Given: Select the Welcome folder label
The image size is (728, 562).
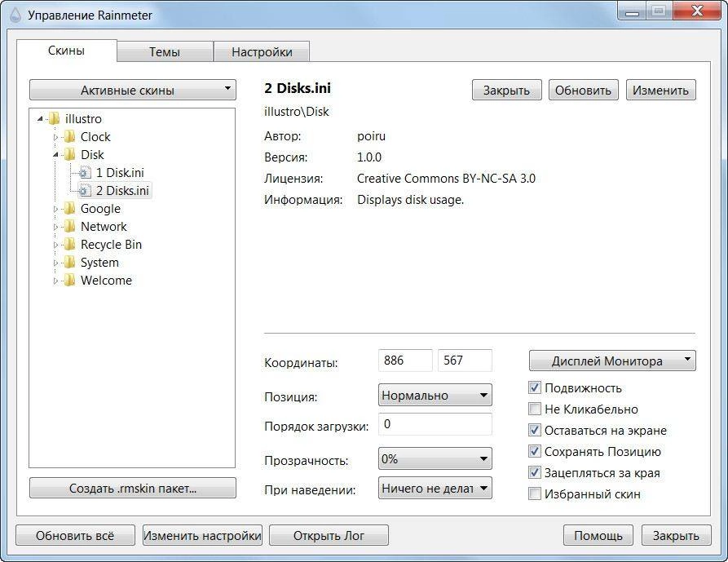Looking at the screenshot, I should pos(106,281).
